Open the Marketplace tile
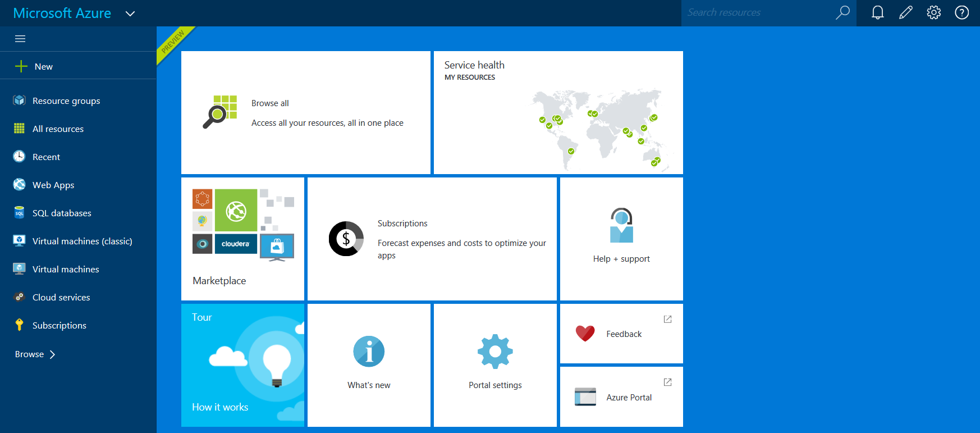This screenshot has height=433, width=980. (x=242, y=239)
